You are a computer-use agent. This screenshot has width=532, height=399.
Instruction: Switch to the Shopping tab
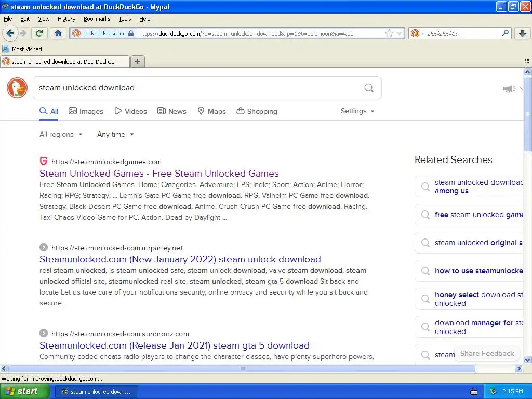[257, 111]
